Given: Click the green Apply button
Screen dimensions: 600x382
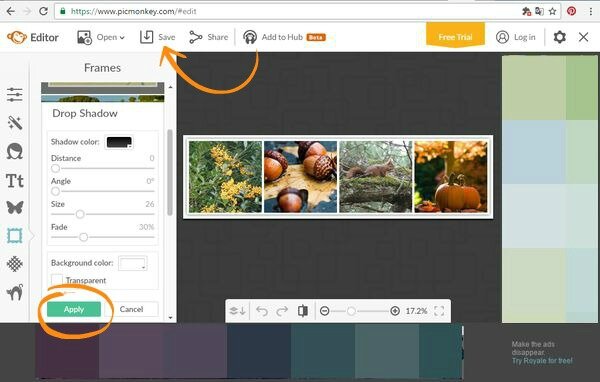Looking at the screenshot, I should (x=74, y=309).
